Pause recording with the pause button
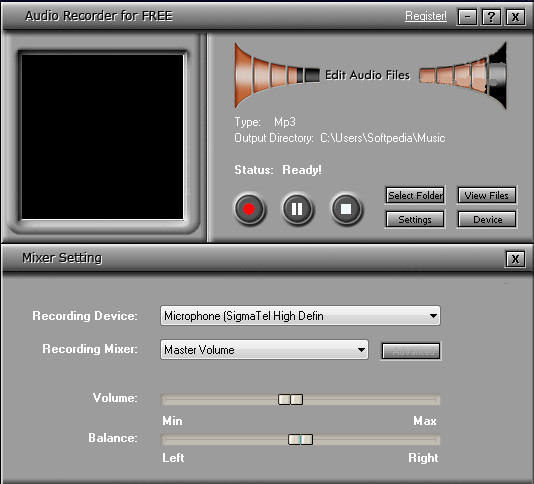 pos(297,209)
